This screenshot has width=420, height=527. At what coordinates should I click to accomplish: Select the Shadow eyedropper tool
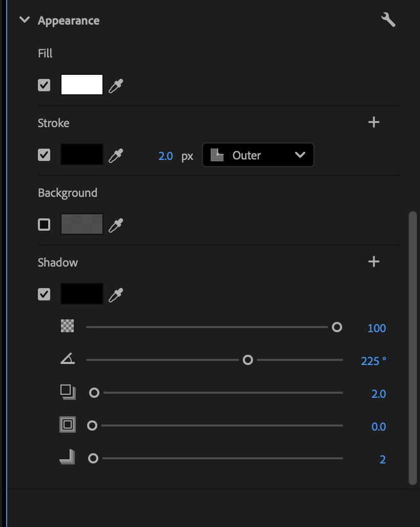116,294
